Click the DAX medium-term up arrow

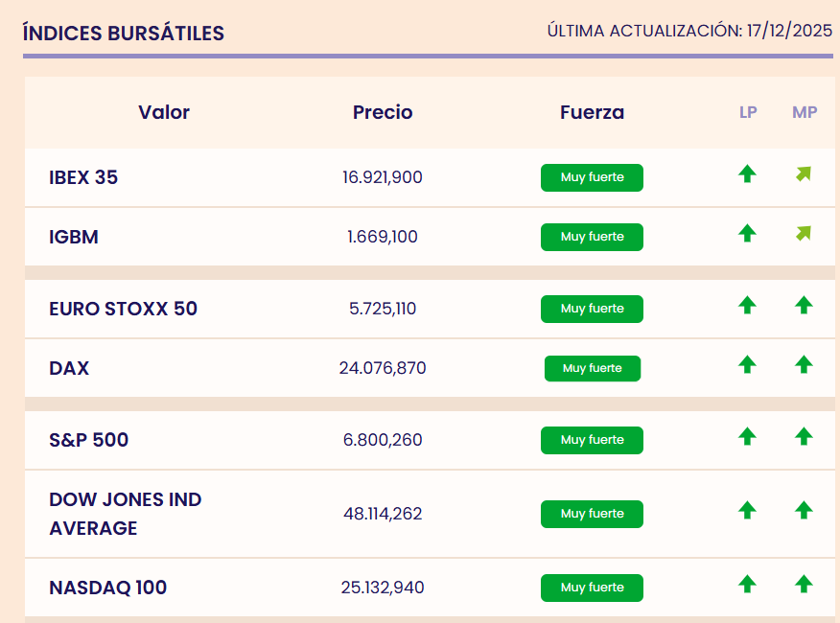point(804,365)
